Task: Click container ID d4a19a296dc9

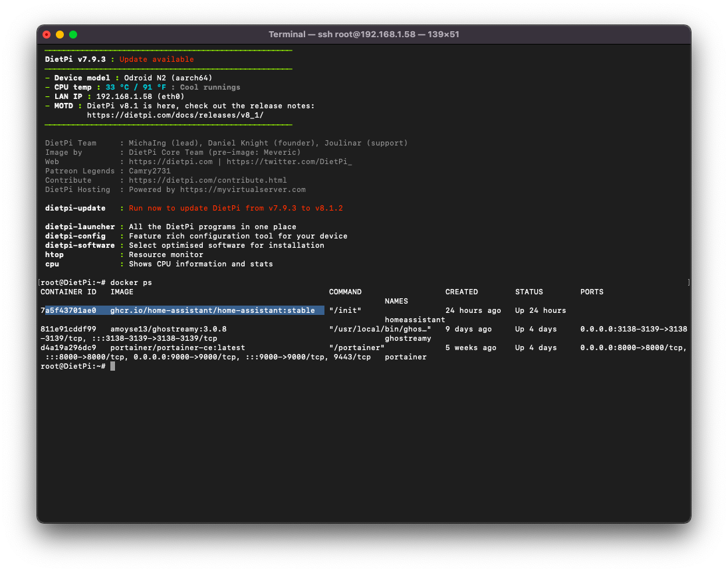Action: pos(68,347)
